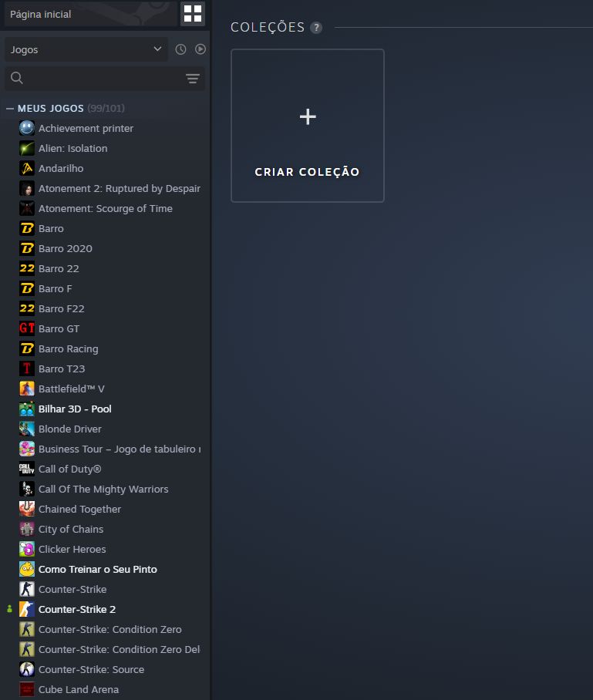Open the Jogos dropdown
This screenshot has height=700, width=593.
[x=86, y=49]
